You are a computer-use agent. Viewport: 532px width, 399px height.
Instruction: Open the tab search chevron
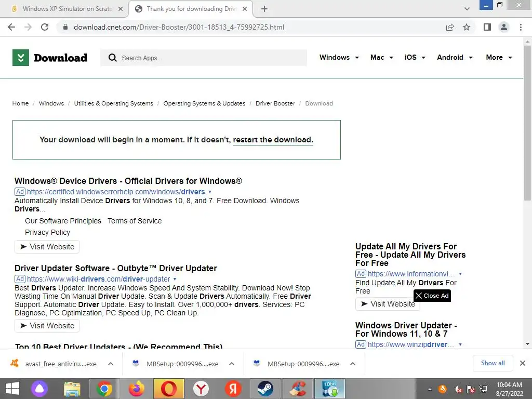click(x=467, y=9)
